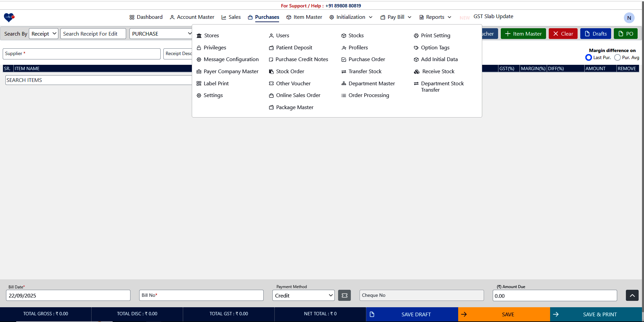Click the Save Draft document icon
The image size is (644, 322).
click(372, 314)
